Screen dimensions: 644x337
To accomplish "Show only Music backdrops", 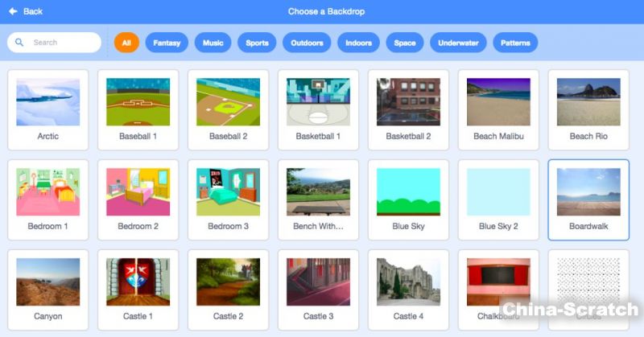I will [x=213, y=43].
